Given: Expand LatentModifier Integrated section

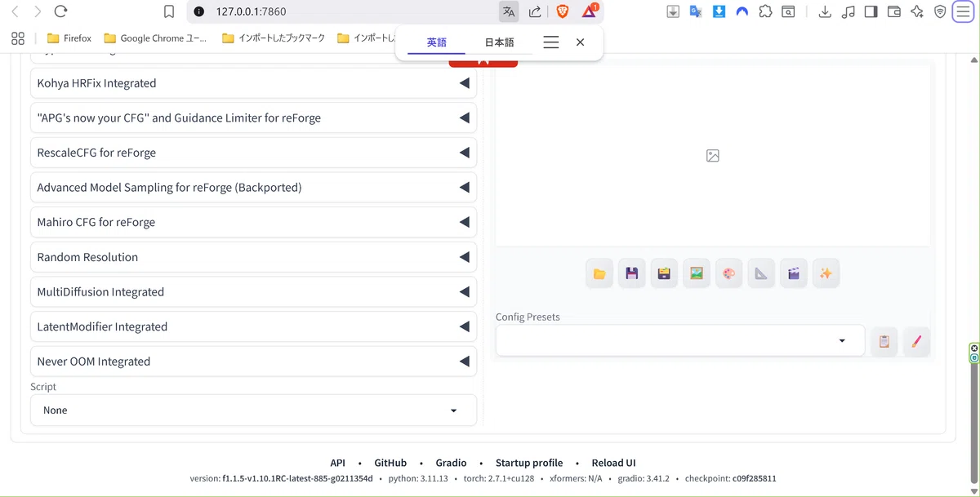Looking at the screenshot, I should tap(253, 326).
